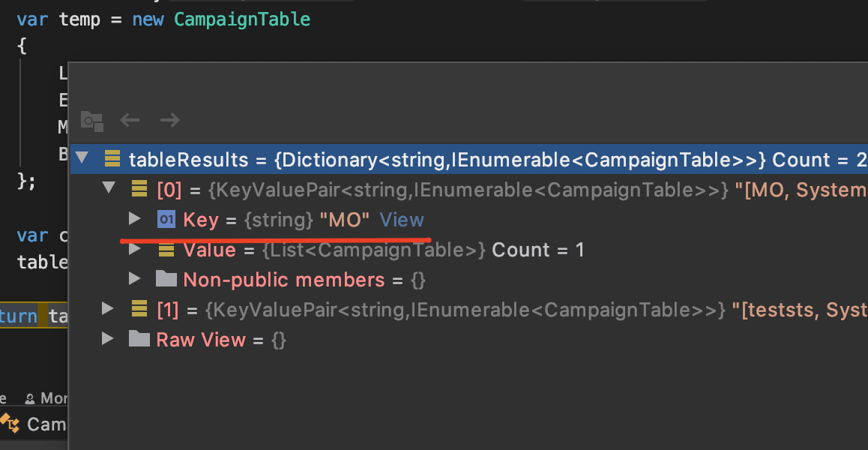Open the View link beside "MO"

click(402, 220)
